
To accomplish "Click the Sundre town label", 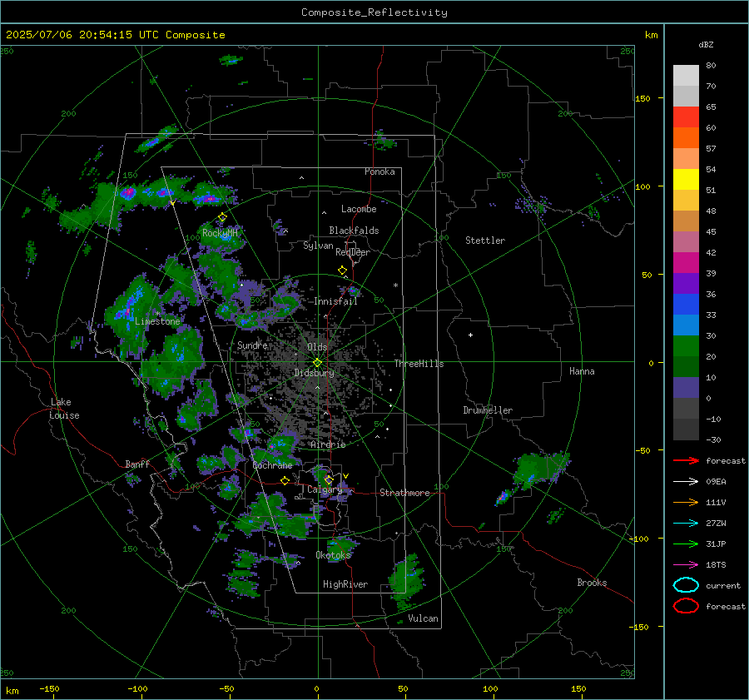I will point(252,345).
